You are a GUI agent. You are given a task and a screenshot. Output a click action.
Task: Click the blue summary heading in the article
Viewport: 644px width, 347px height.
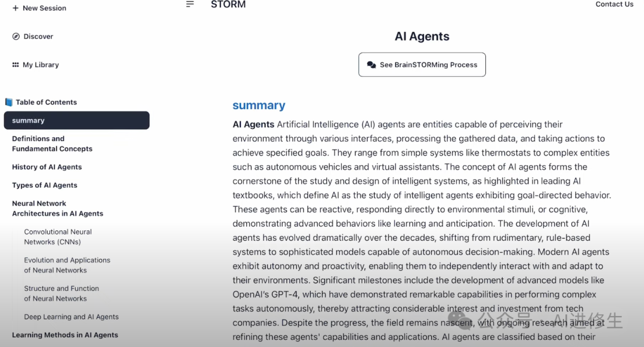(x=259, y=106)
